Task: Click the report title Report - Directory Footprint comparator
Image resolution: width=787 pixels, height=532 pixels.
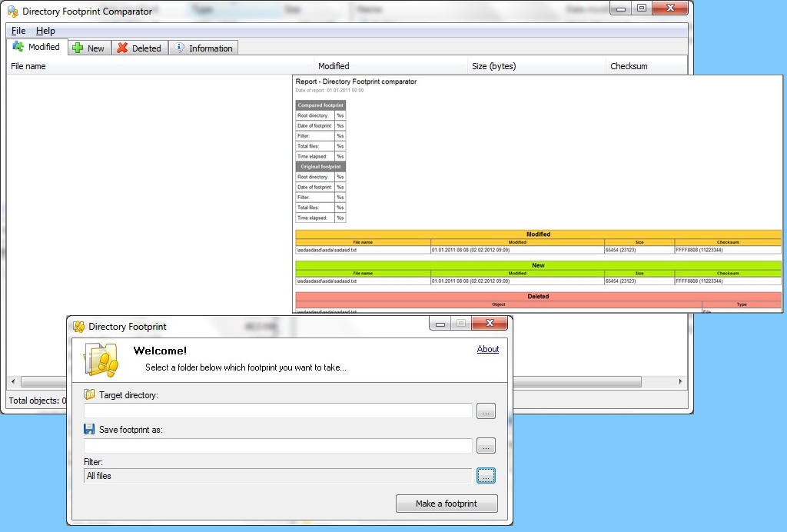Action: [x=356, y=81]
